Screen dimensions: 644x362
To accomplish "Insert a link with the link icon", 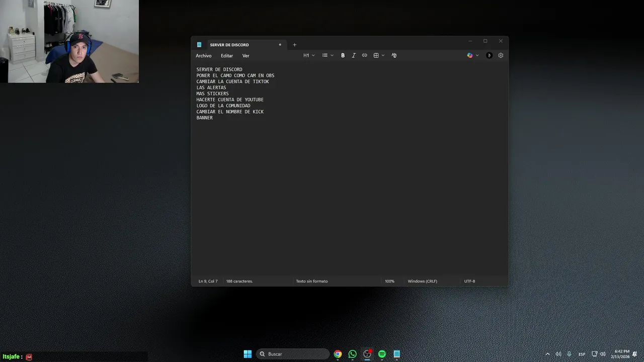I will [x=365, y=55].
